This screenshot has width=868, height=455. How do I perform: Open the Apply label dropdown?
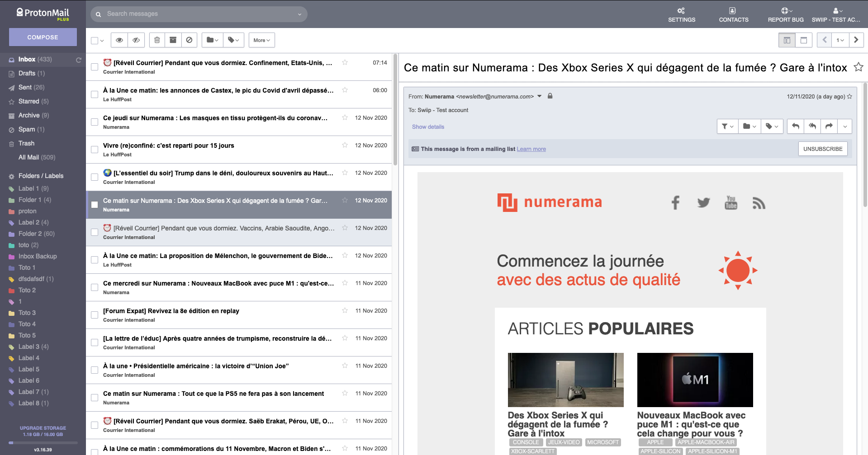pos(233,40)
